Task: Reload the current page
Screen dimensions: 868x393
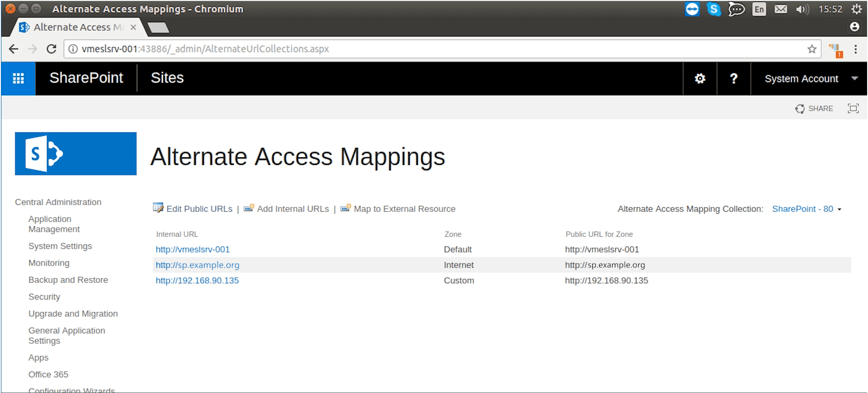Action: (51, 49)
